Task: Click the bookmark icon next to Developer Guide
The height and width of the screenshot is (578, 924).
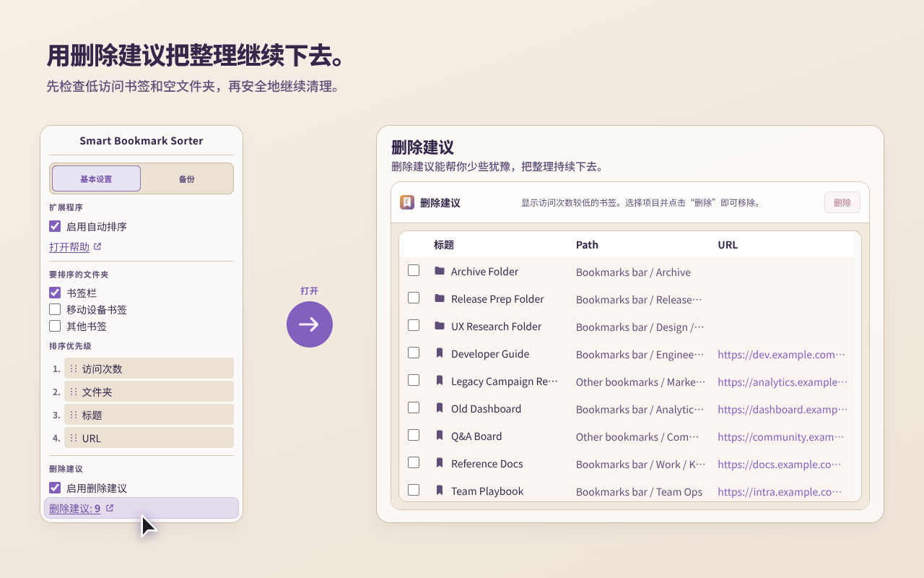Action: click(440, 353)
